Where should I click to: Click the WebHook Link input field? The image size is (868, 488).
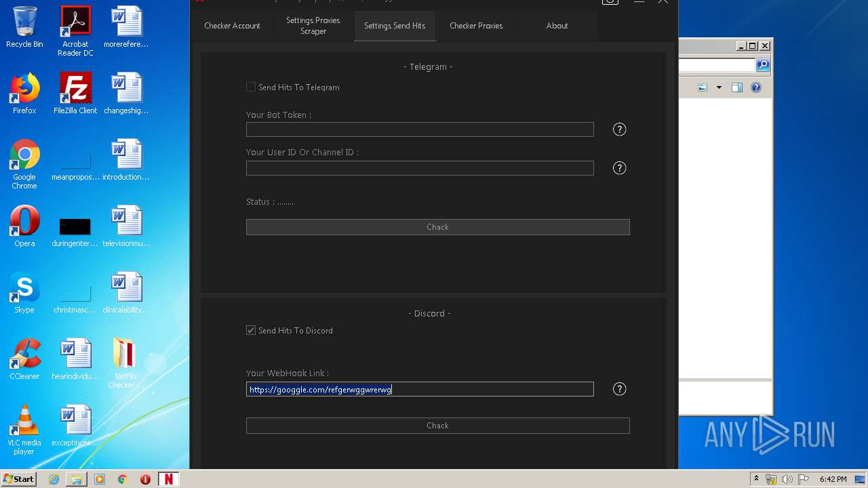click(x=420, y=389)
